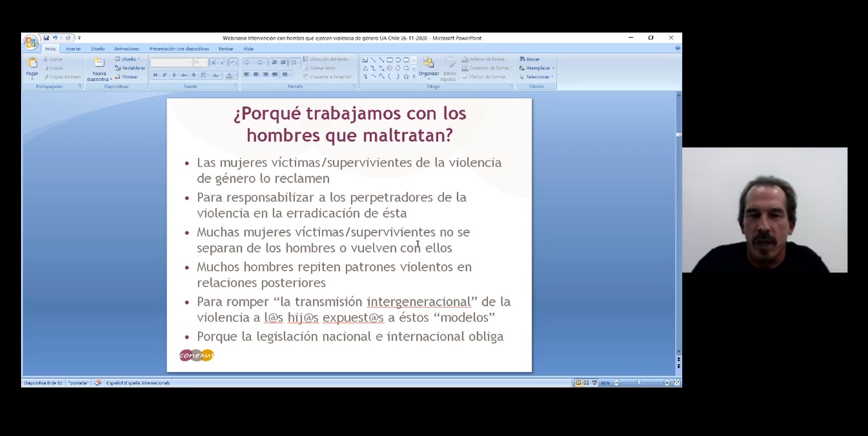
Task: Redo using the quick access toolbar
Action: (x=68, y=38)
